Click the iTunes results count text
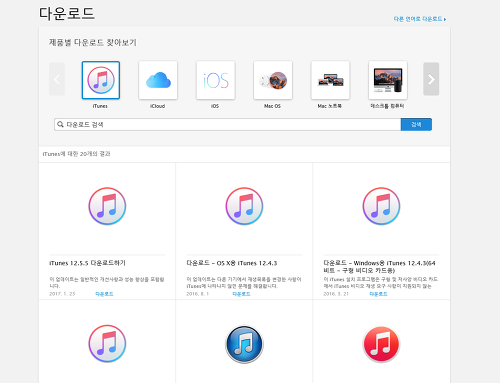500x383 pixels. (77, 154)
